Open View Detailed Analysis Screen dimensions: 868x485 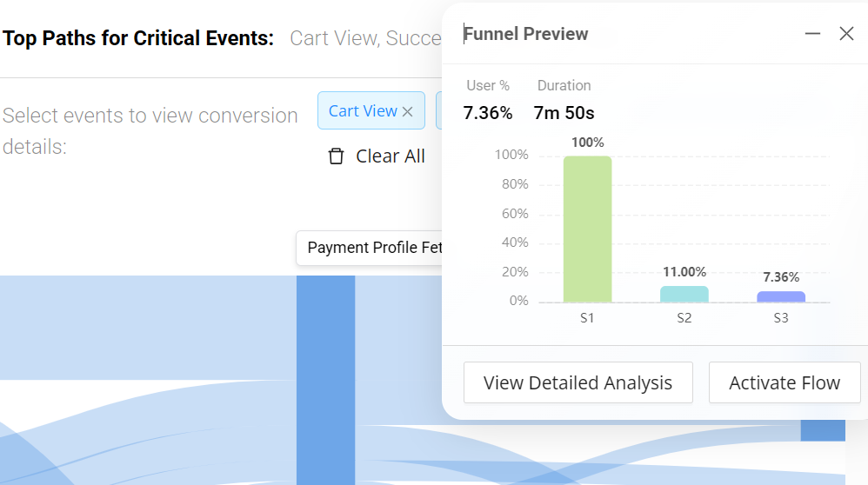[x=578, y=382]
